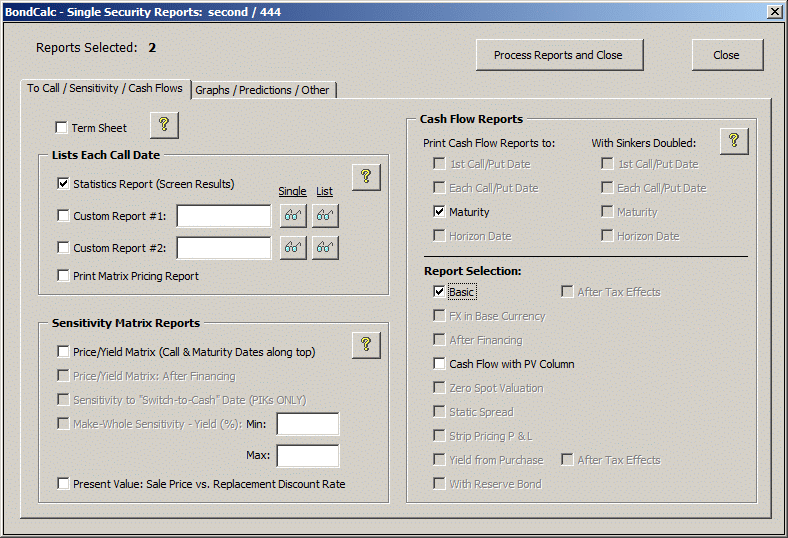This screenshot has width=788, height=538.
Task: Uncheck the Basic report selection
Action: click(439, 291)
